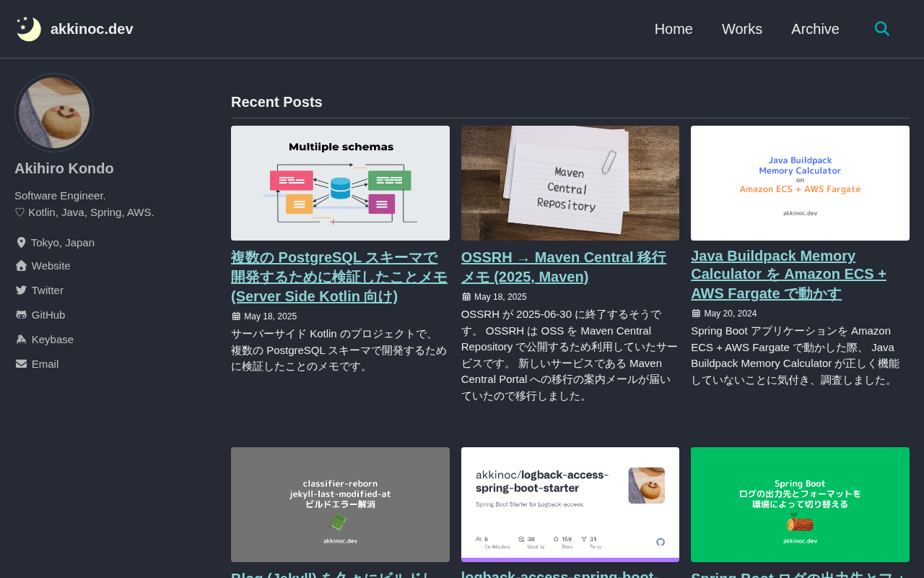The height and width of the screenshot is (578, 924).
Task: Open the logback-access-spring-boot-starter thumbnail
Action: (x=570, y=504)
